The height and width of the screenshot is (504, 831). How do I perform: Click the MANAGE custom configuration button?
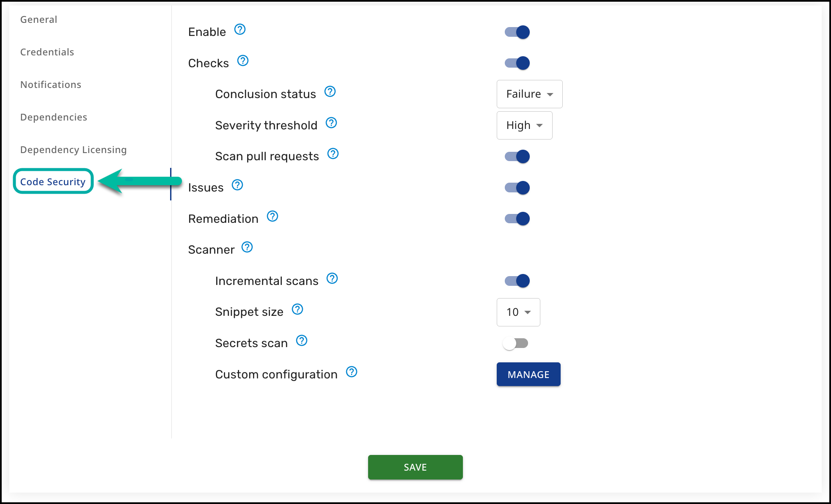(528, 374)
